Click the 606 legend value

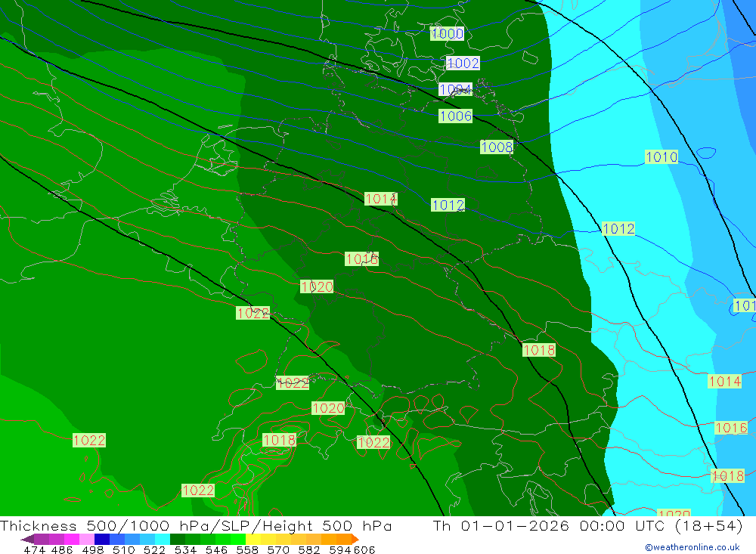pos(364,550)
